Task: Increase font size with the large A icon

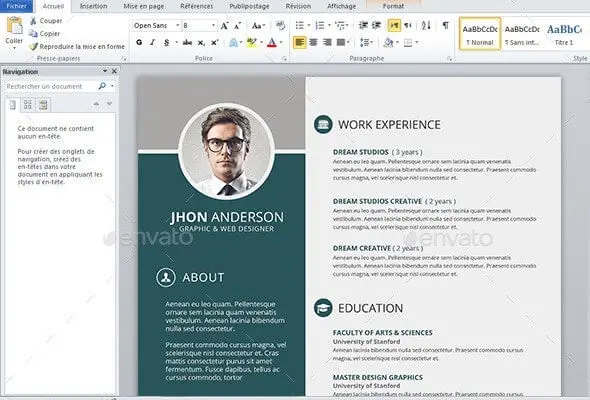Action: 225,26
